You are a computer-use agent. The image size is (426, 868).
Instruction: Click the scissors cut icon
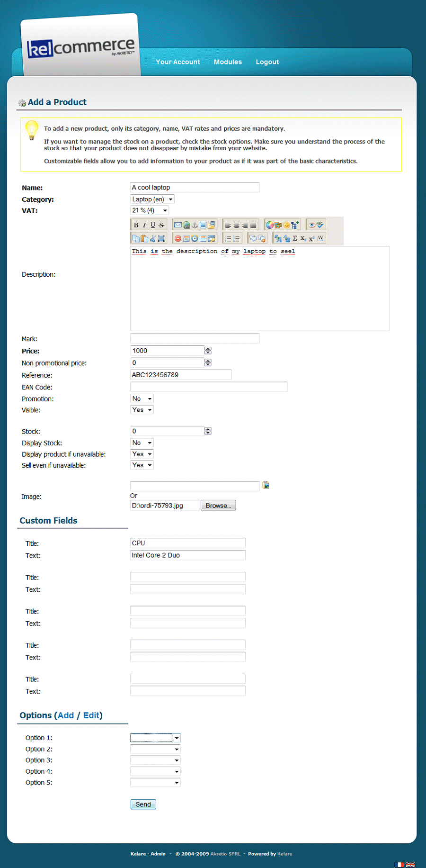coord(152,238)
